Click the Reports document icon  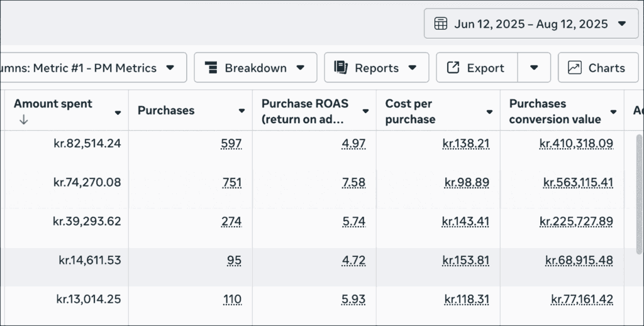click(x=341, y=68)
